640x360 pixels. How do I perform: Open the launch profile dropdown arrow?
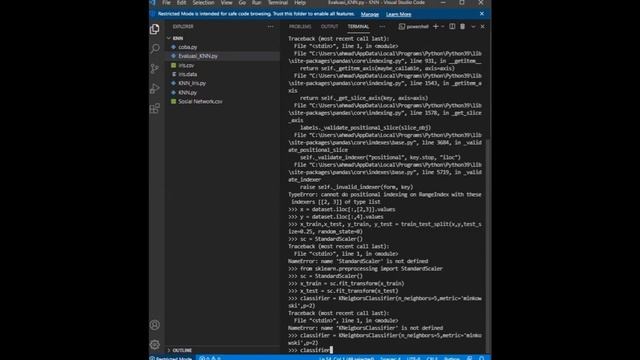[x=443, y=27]
